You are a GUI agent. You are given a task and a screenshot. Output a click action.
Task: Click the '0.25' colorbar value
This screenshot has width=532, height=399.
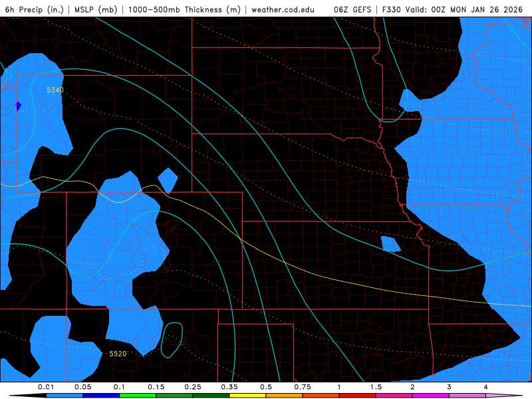tap(193, 387)
